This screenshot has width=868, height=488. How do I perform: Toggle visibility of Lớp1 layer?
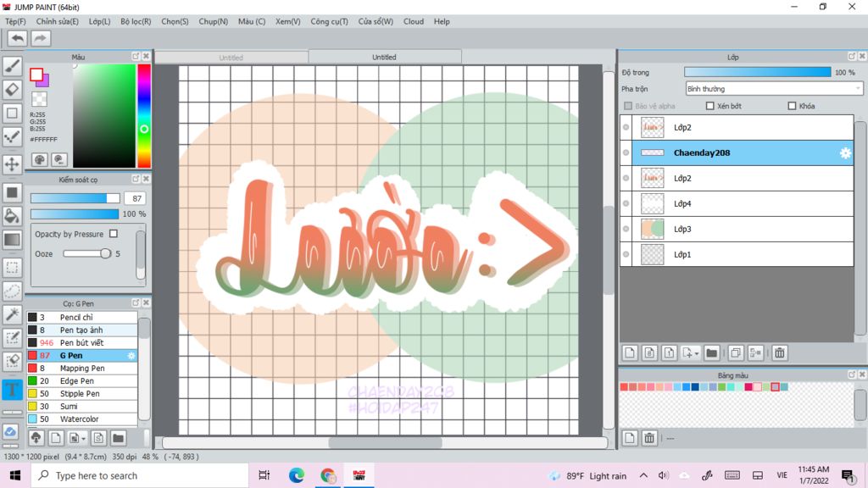(x=626, y=254)
